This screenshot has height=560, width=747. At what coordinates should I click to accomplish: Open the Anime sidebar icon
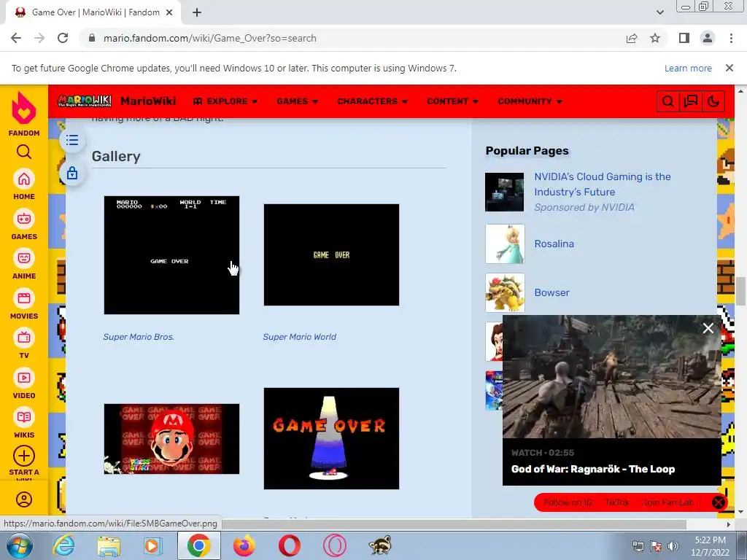24,259
